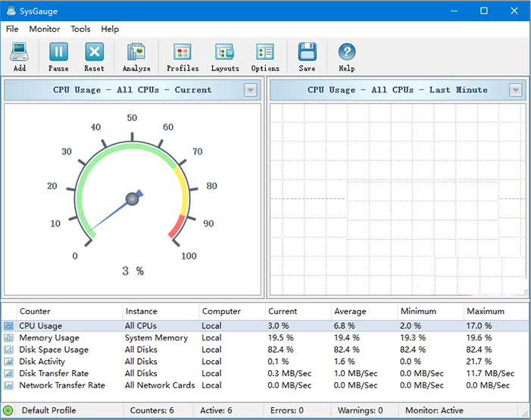Expand the CPU Usage Current panel dropdown
The height and width of the screenshot is (420, 531).
(x=251, y=90)
